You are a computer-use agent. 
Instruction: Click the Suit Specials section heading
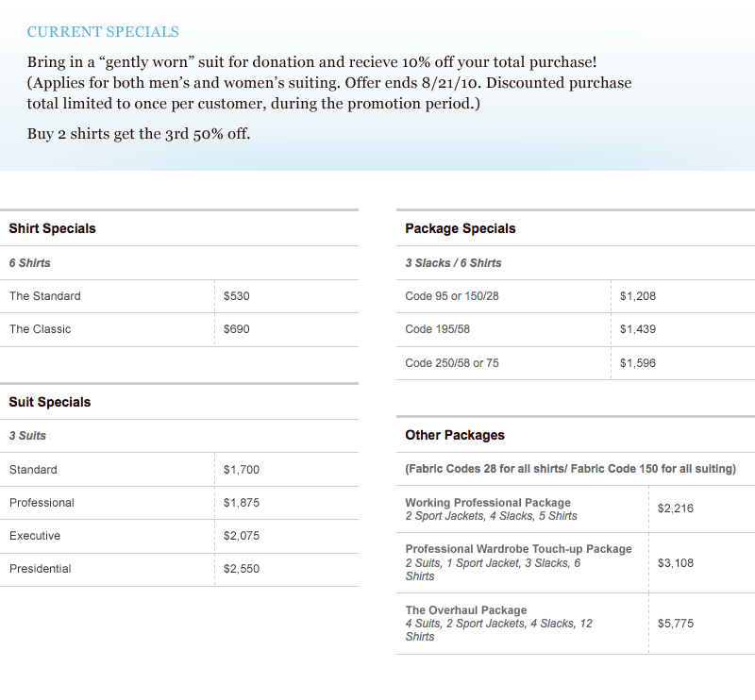(x=50, y=402)
